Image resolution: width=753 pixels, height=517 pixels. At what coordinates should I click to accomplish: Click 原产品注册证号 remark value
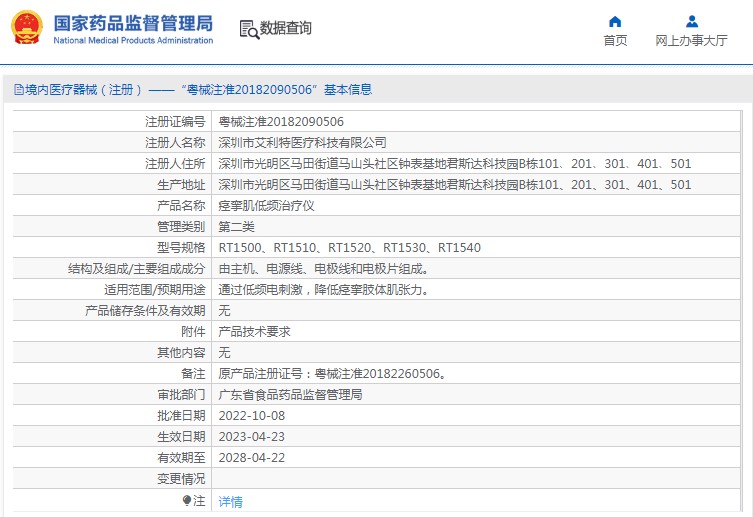point(332,373)
